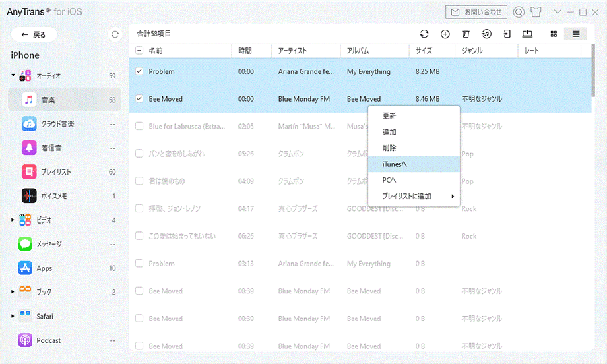Select the ブック books category
Viewport: 607px width, 364px height.
pos(65,292)
